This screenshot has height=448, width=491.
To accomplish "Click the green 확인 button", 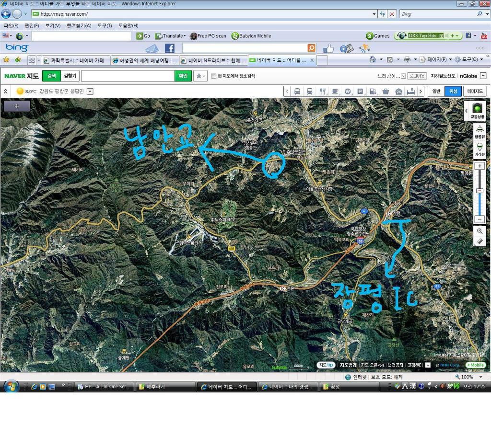I will coord(183,76).
